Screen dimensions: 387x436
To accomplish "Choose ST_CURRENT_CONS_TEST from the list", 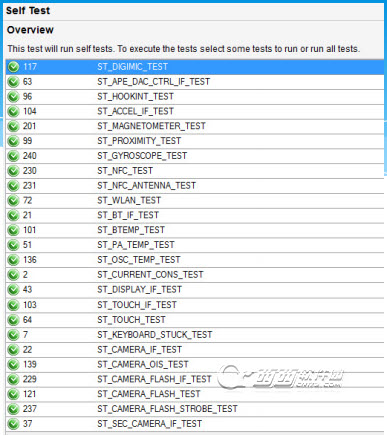I will [150, 275].
